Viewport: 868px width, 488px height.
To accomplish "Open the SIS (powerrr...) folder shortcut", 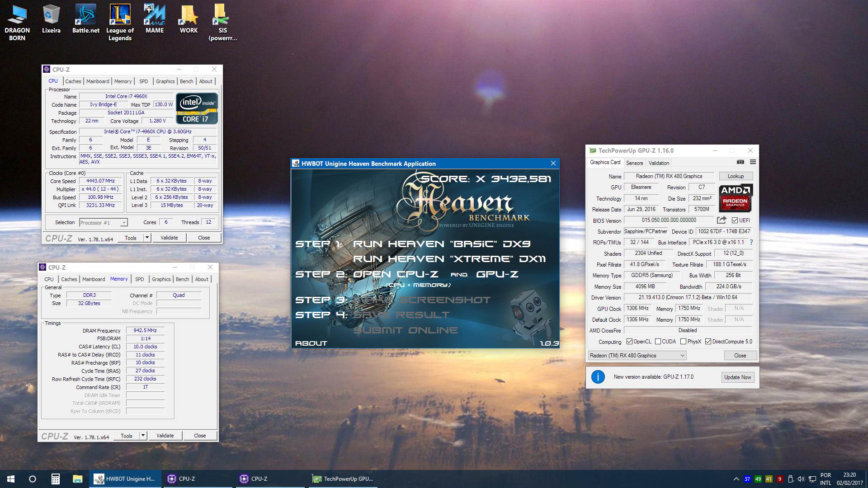I will click(222, 23).
